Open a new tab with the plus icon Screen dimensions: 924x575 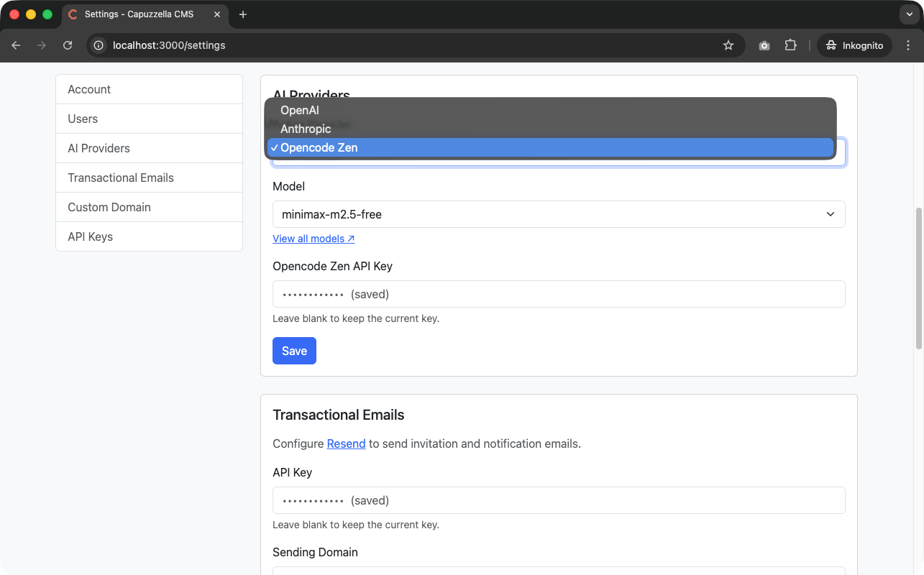(x=243, y=14)
